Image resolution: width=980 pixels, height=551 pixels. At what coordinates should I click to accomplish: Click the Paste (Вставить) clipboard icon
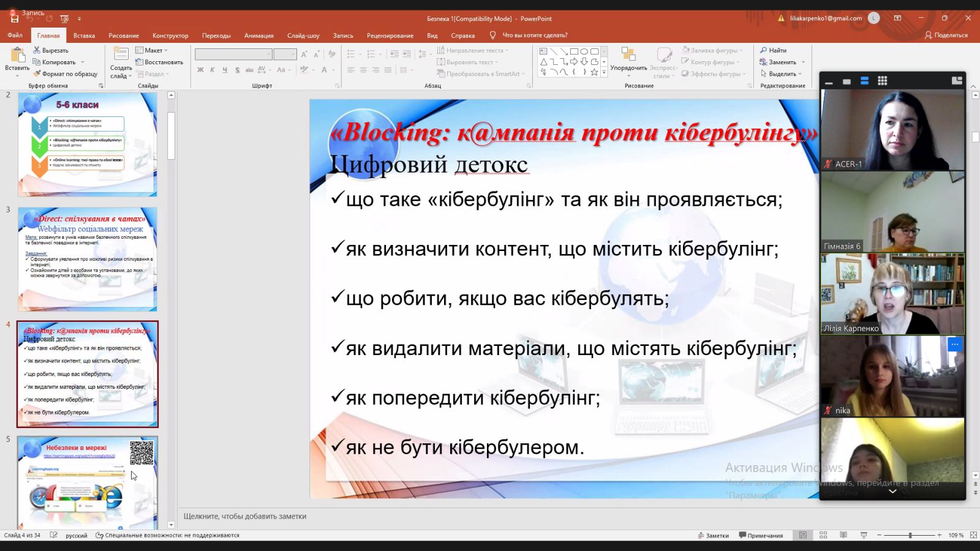(x=17, y=55)
